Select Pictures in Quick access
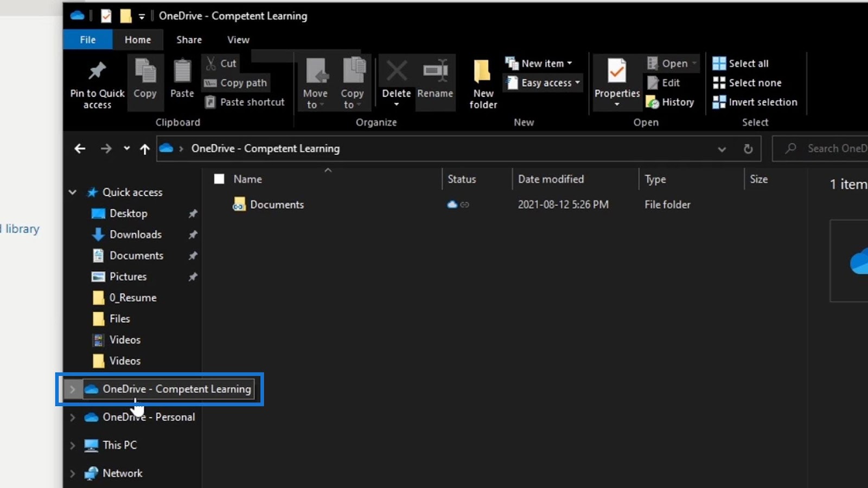This screenshot has height=488, width=868. (x=128, y=277)
